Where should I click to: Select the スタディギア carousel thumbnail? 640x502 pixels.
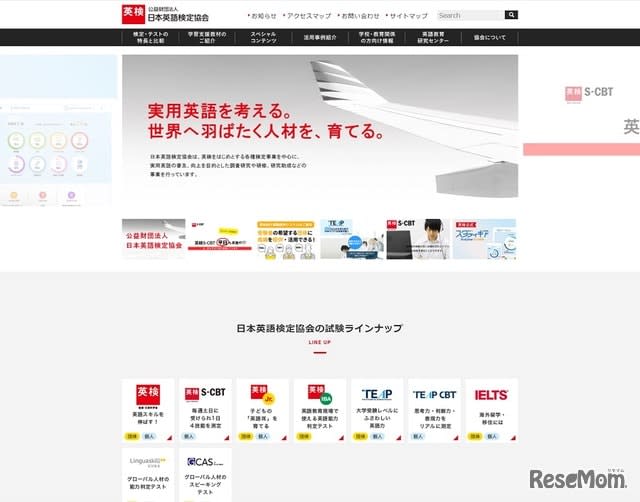(484, 239)
